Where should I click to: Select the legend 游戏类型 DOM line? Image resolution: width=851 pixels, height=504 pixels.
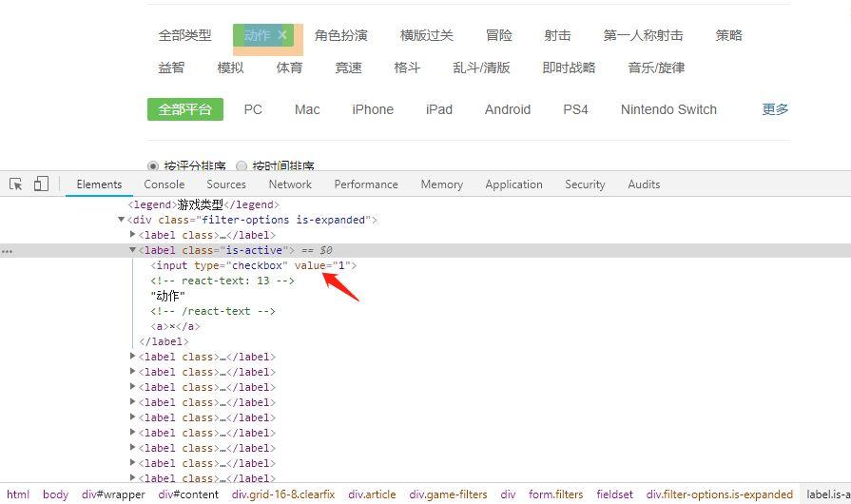203,204
